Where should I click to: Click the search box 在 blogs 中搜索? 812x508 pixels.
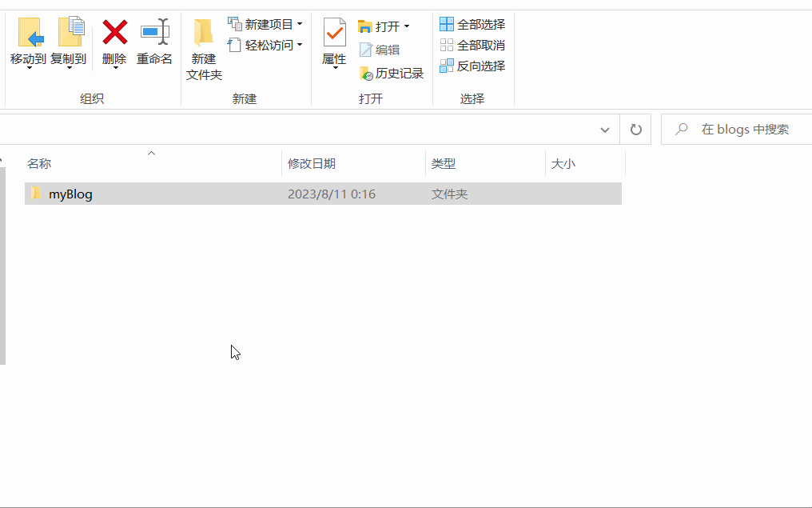click(736, 130)
